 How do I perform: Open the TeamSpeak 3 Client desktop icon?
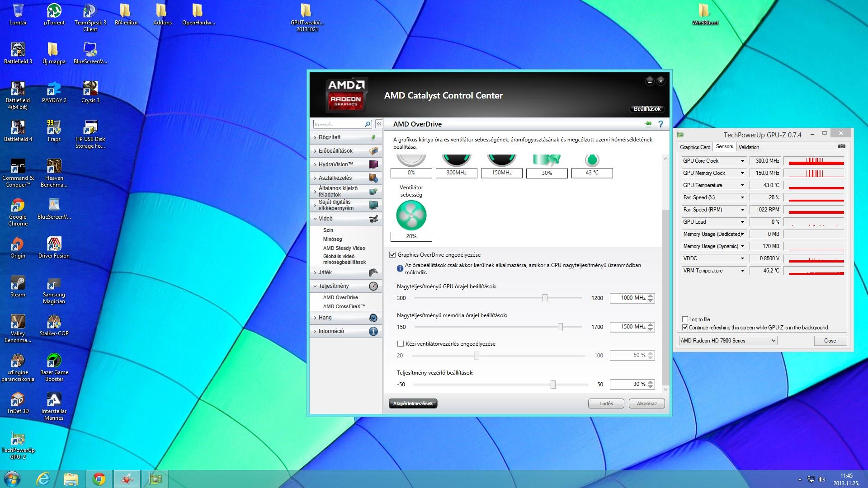90,17
